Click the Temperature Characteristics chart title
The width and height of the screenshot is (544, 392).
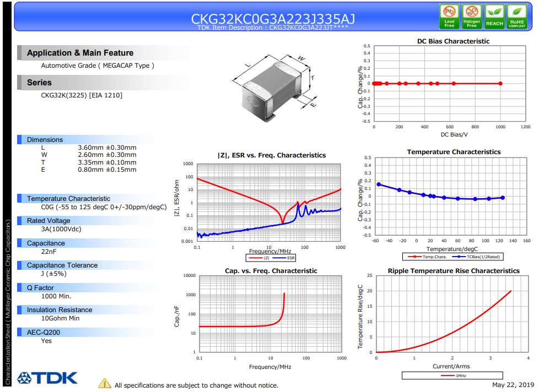pos(454,152)
